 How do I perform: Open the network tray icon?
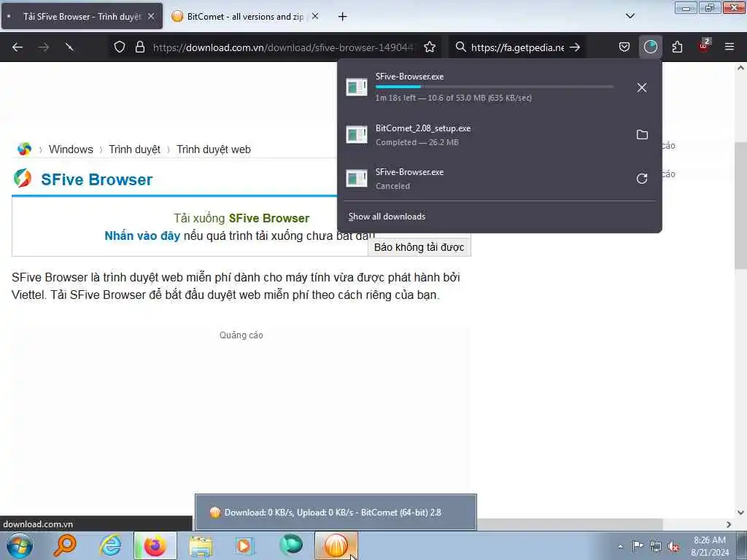656,546
